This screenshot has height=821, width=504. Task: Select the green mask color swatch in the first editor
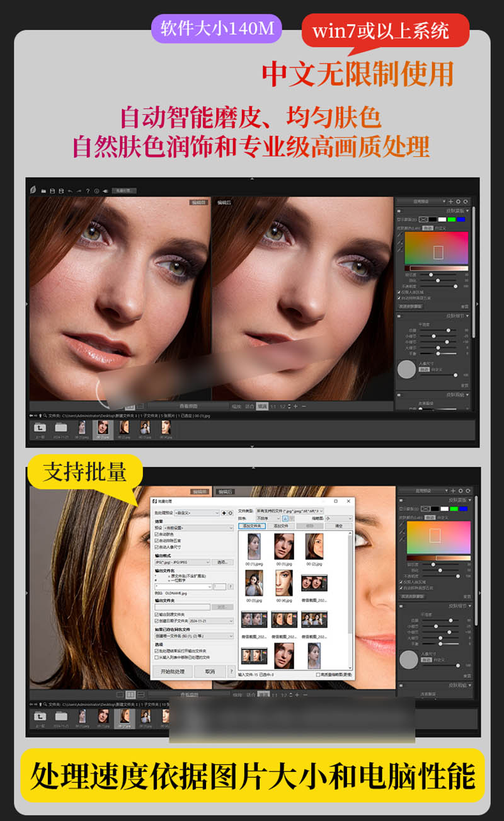pyautogui.click(x=452, y=219)
